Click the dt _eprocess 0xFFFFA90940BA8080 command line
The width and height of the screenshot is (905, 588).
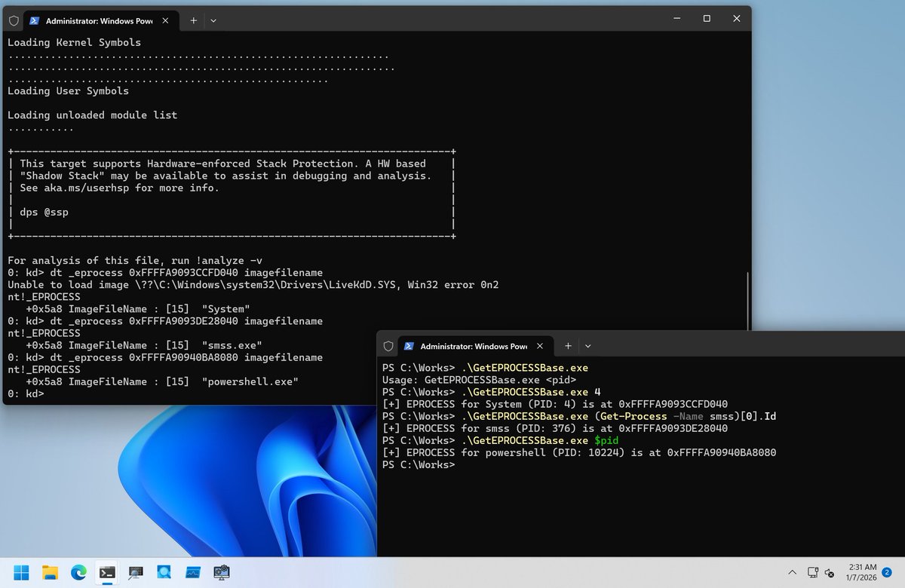click(165, 357)
